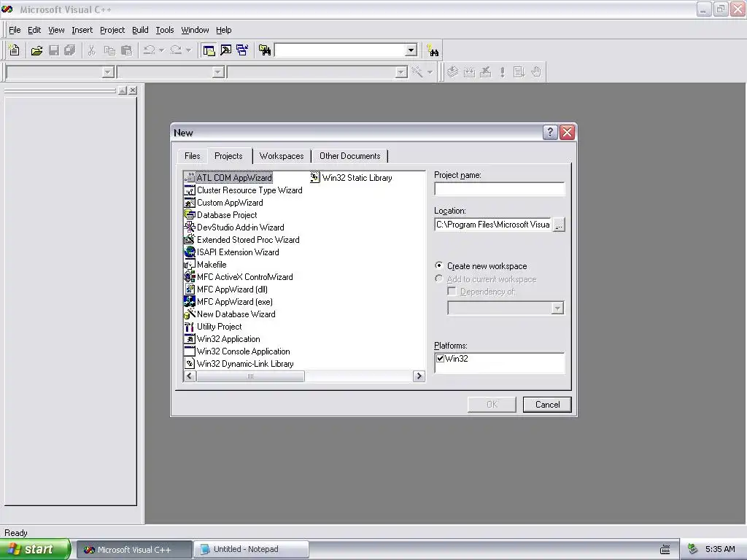Click the Build toolbar icon
Image resolution: width=747 pixels, height=560 pixels.
[x=469, y=72]
